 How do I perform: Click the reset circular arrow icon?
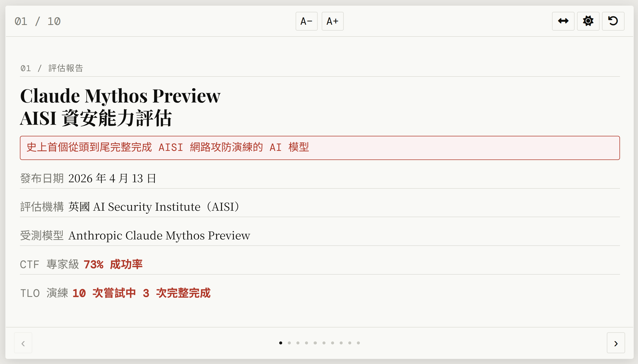(613, 21)
